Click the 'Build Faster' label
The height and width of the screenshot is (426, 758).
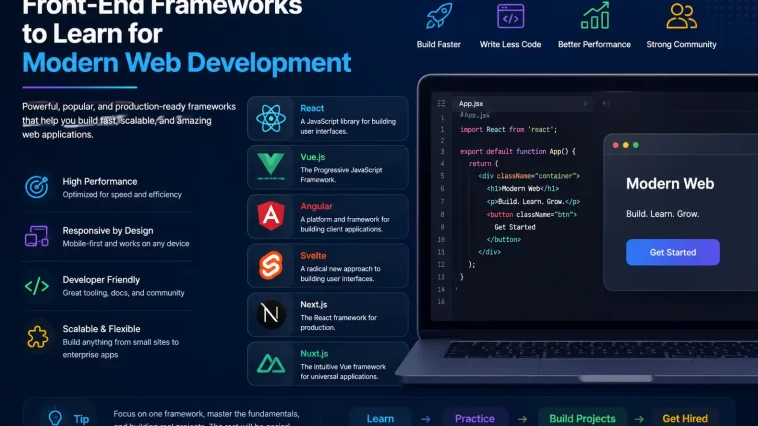tap(438, 44)
